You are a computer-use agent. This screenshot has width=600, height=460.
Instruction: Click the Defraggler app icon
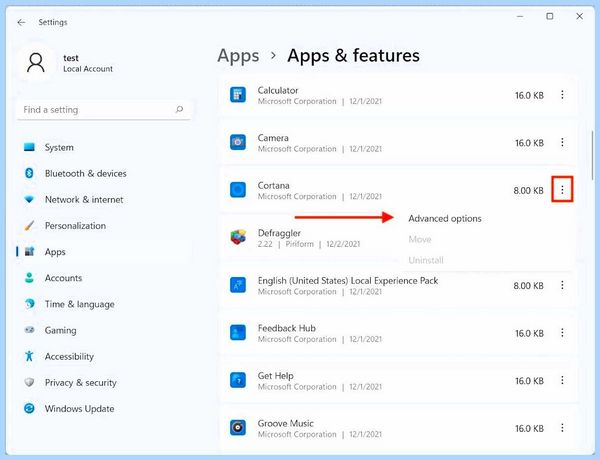coord(238,237)
